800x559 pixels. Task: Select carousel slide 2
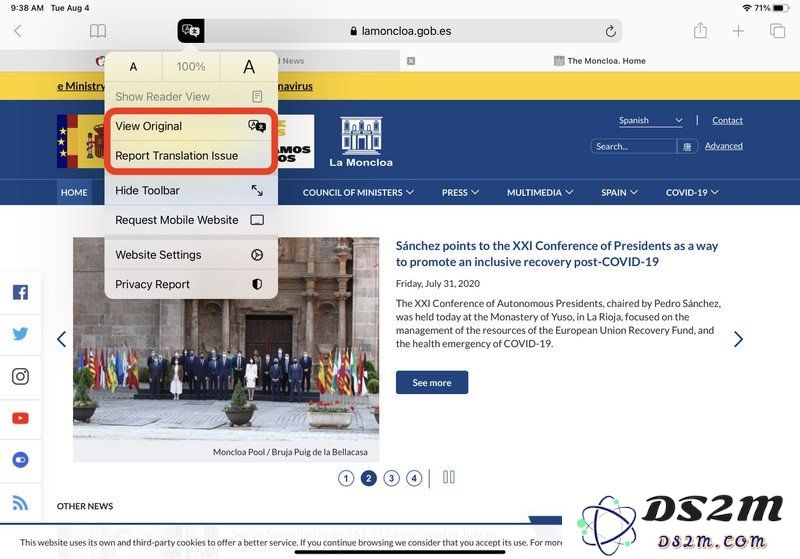pos(368,478)
